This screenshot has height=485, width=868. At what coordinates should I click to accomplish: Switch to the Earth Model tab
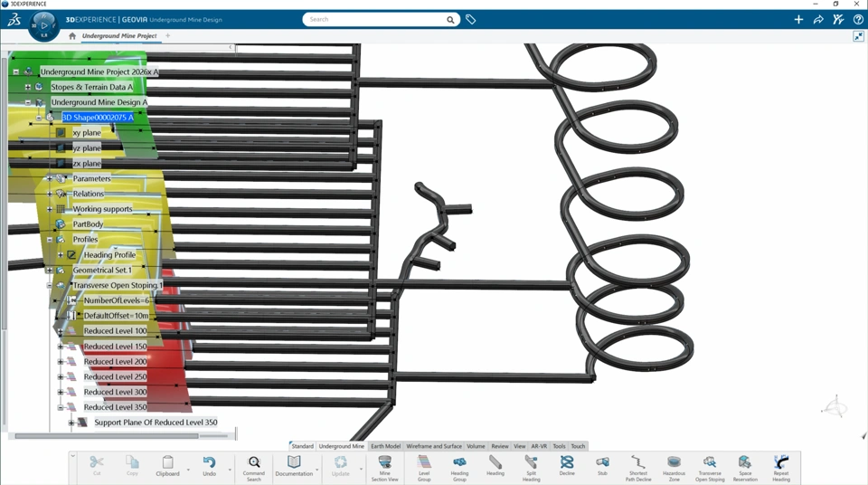tap(385, 446)
